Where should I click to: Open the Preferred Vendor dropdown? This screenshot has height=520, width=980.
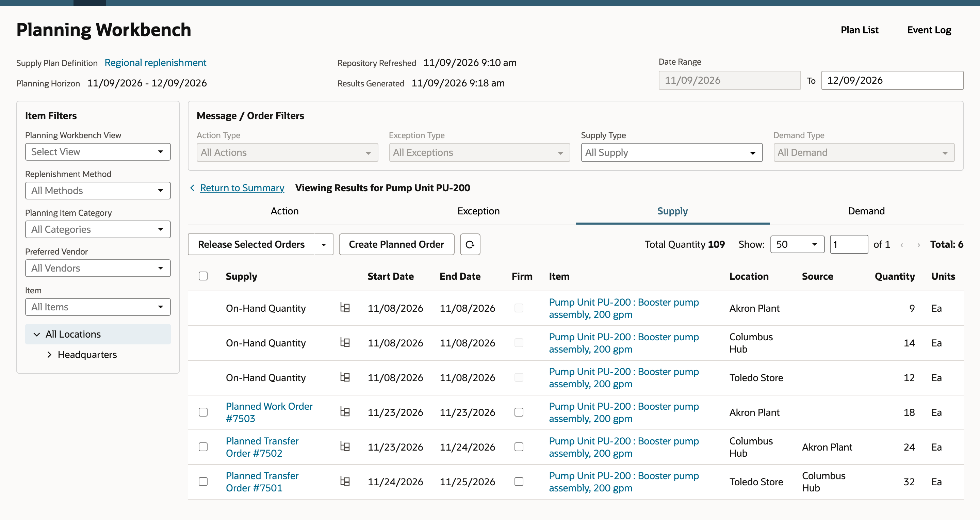pyautogui.click(x=98, y=268)
